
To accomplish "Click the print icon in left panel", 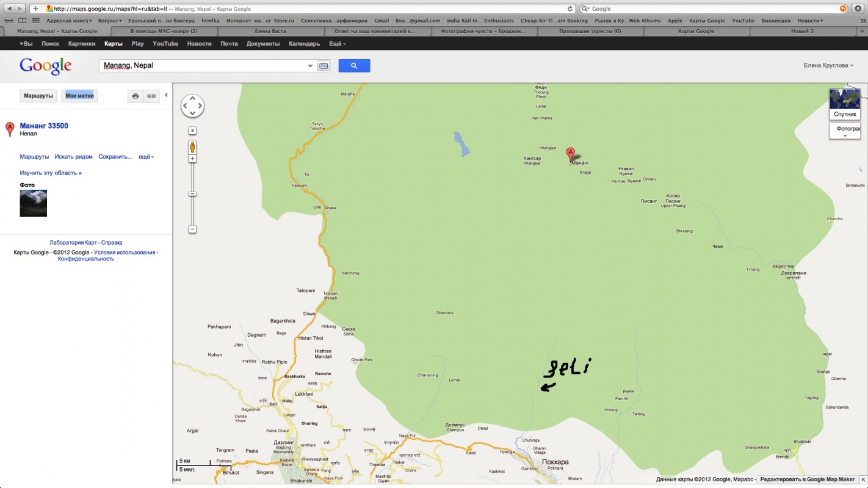I will point(136,96).
